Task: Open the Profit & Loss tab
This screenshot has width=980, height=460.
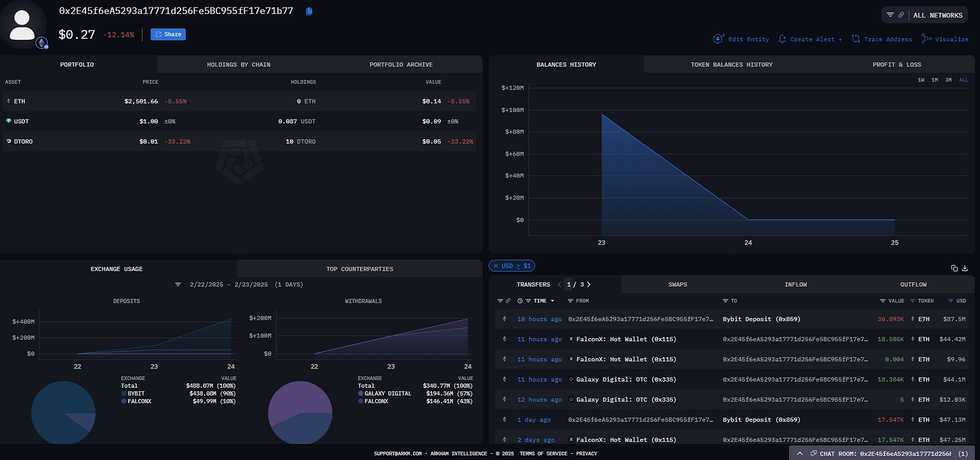Action: (x=897, y=64)
